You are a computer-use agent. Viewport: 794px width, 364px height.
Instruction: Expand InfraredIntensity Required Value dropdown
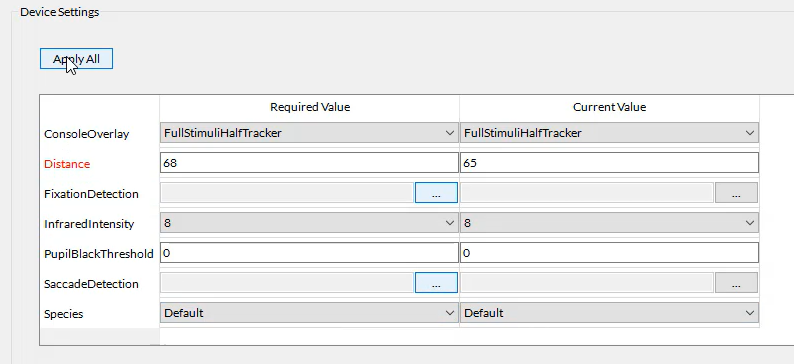point(309,223)
